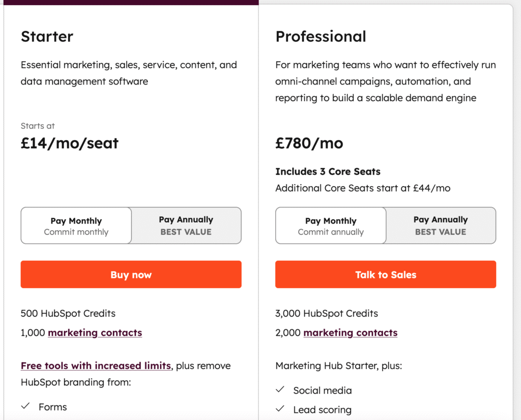Select the Professional plan heading
The width and height of the screenshot is (521, 420).
321,36
